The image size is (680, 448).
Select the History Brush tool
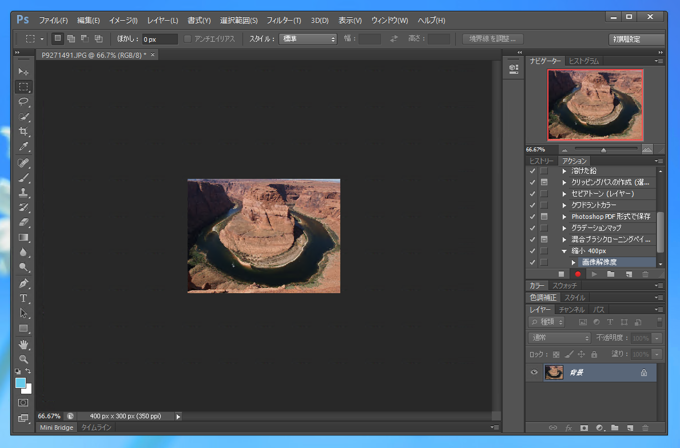[23, 207]
